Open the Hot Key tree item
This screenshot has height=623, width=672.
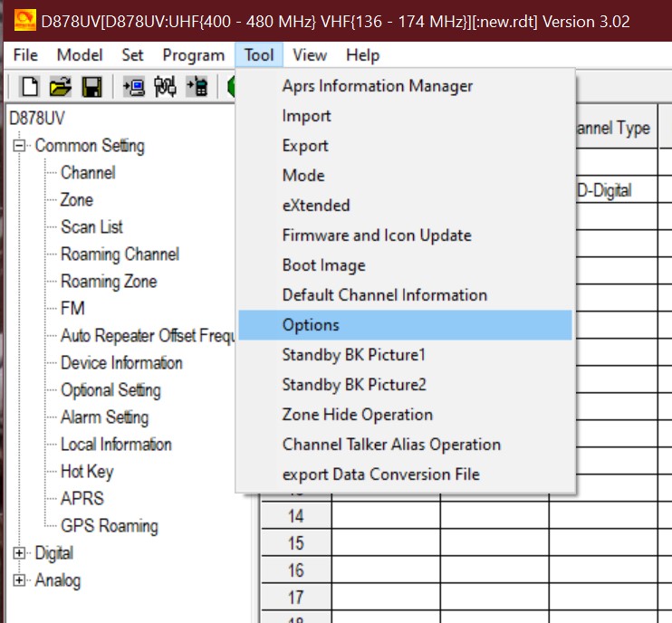(x=87, y=472)
